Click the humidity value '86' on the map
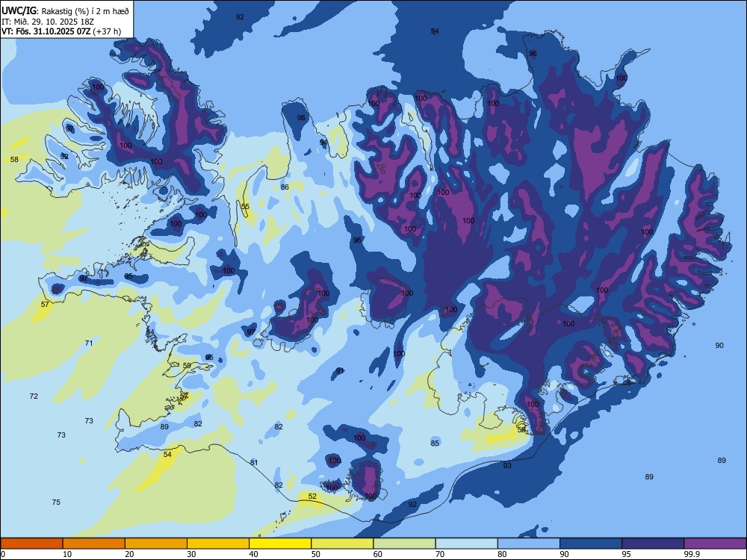This screenshot has width=747, height=560. click(x=285, y=187)
